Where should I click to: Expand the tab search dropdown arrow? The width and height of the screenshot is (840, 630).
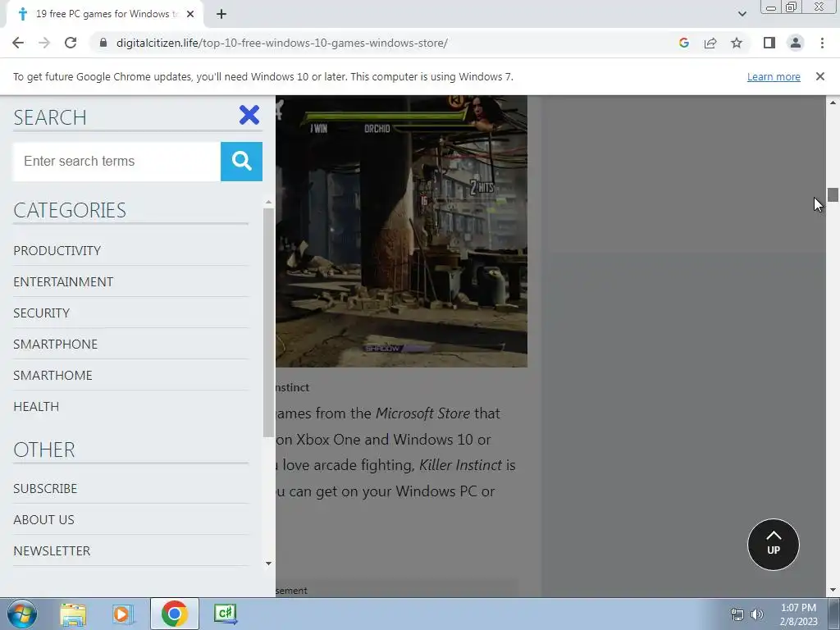(x=742, y=15)
